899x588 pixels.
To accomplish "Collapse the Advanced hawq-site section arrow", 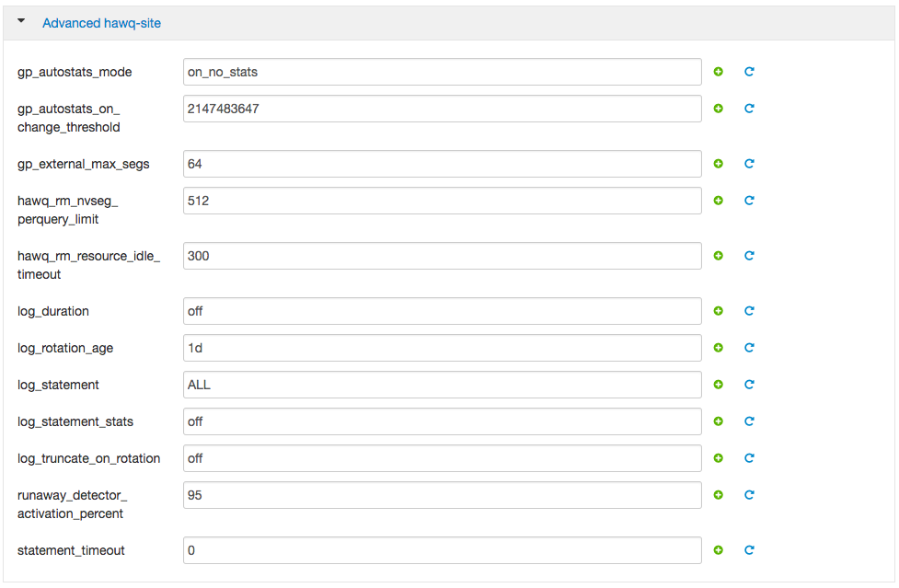I will coord(21,21).
